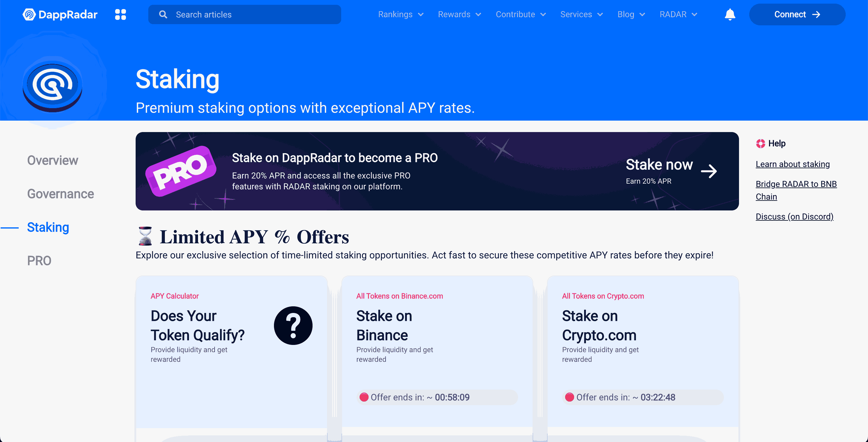Click the arrow on the Connect button
868x442 pixels.
(816, 14)
